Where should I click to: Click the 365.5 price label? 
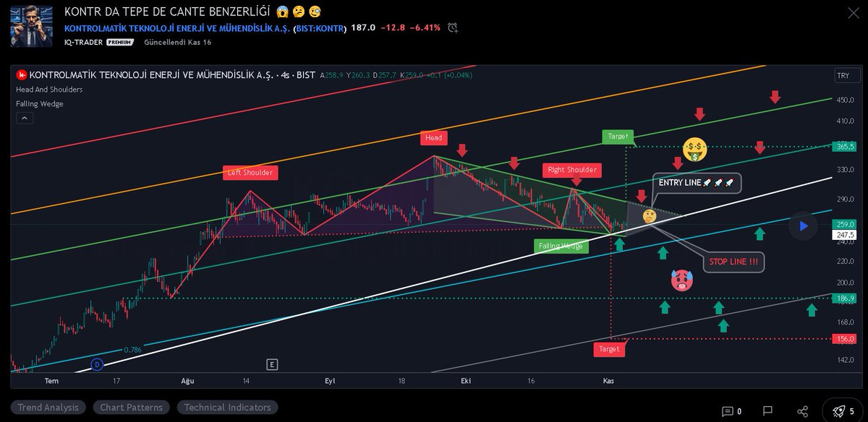click(845, 146)
